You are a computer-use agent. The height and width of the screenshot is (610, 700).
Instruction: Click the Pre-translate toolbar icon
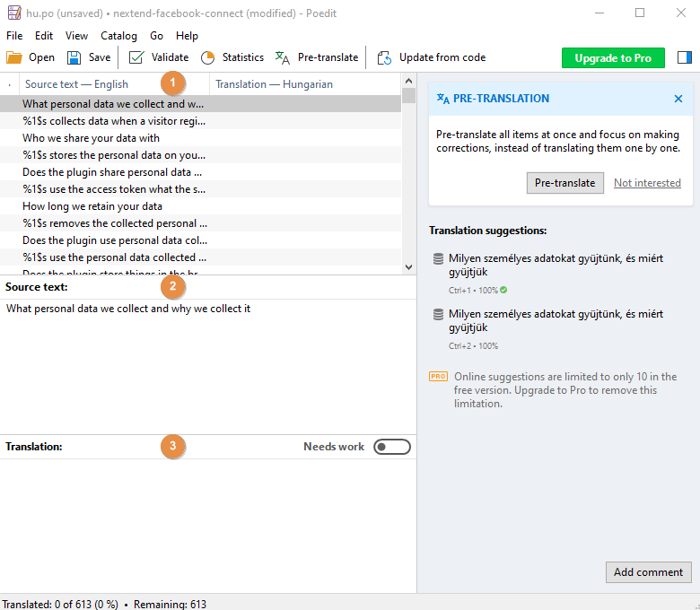pos(283,57)
